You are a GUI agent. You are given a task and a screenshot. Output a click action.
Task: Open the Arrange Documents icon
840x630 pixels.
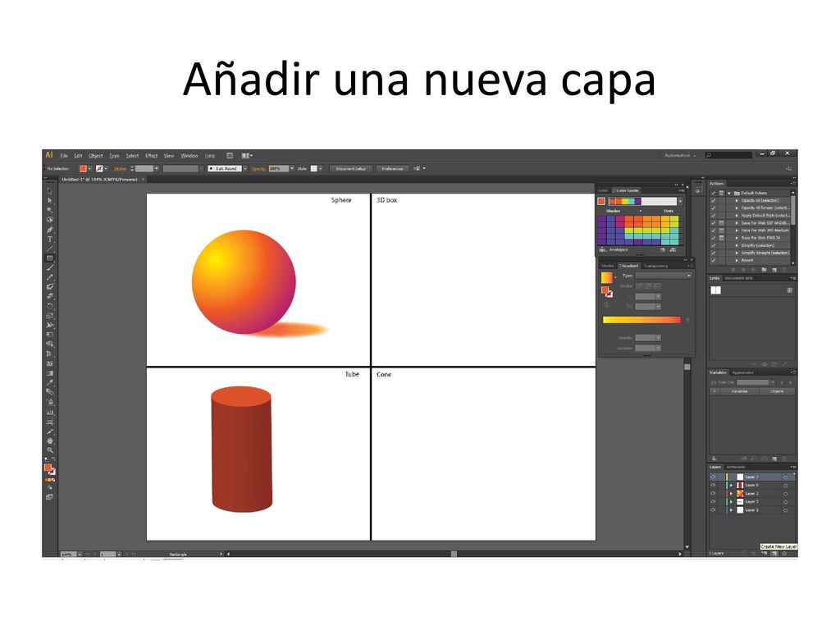tap(246, 156)
